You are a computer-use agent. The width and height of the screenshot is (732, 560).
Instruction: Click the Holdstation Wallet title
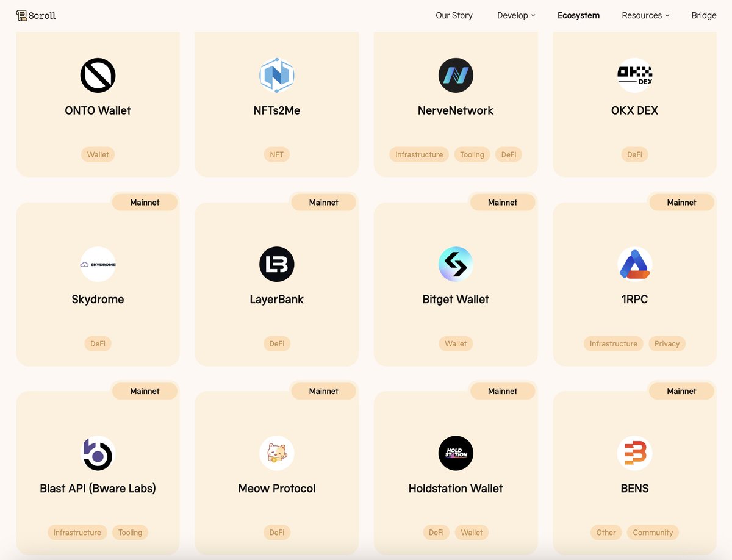click(x=456, y=489)
